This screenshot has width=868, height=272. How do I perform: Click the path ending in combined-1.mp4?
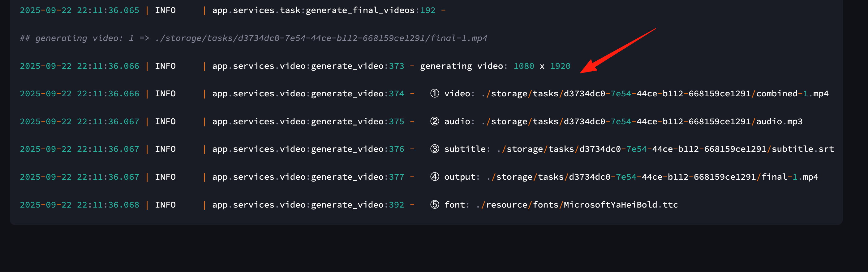pos(655,94)
